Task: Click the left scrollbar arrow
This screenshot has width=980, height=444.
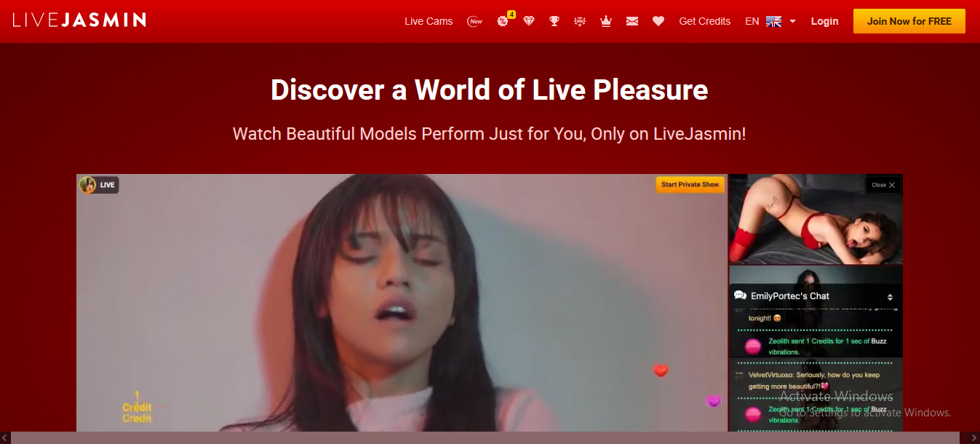Action: (5, 437)
